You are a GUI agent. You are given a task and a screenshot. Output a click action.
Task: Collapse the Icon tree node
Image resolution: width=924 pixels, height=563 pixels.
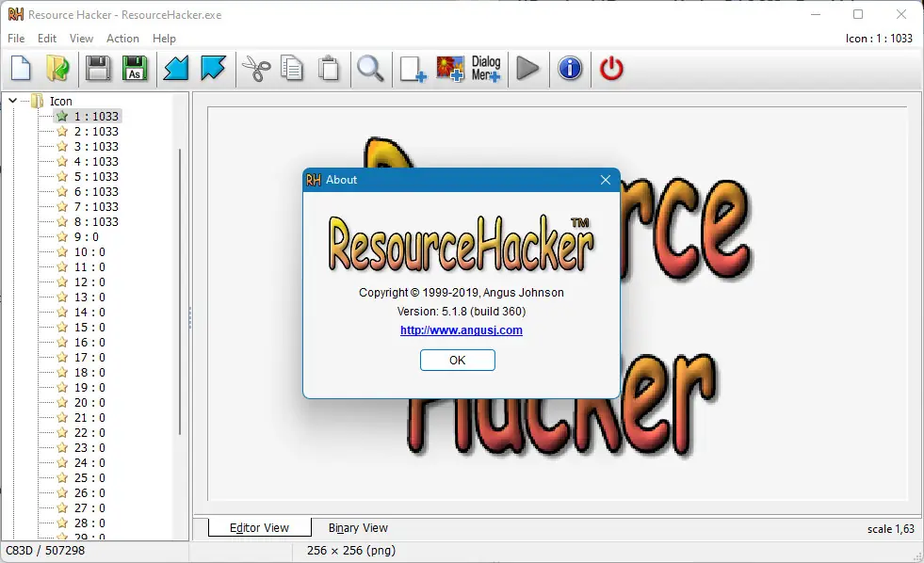pos(12,101)
